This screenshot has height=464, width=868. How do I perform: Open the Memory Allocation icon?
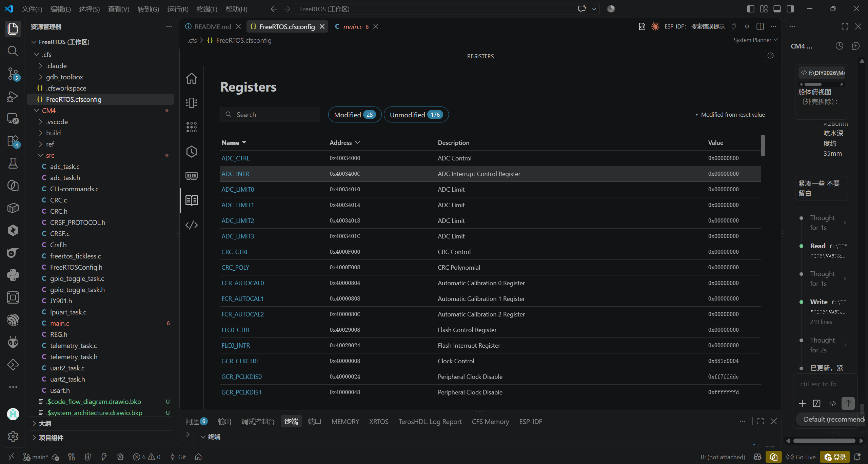192,176
